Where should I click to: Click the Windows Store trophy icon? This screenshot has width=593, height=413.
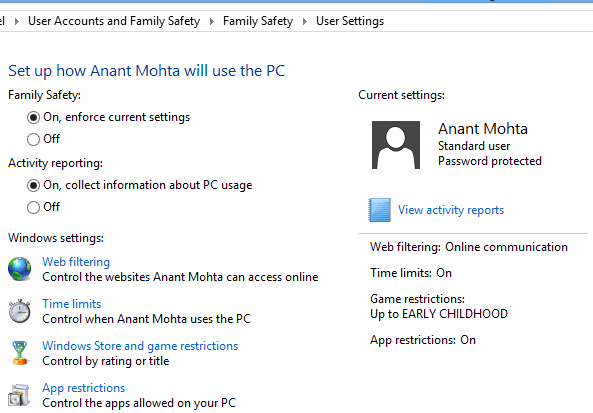click(20, 353)
